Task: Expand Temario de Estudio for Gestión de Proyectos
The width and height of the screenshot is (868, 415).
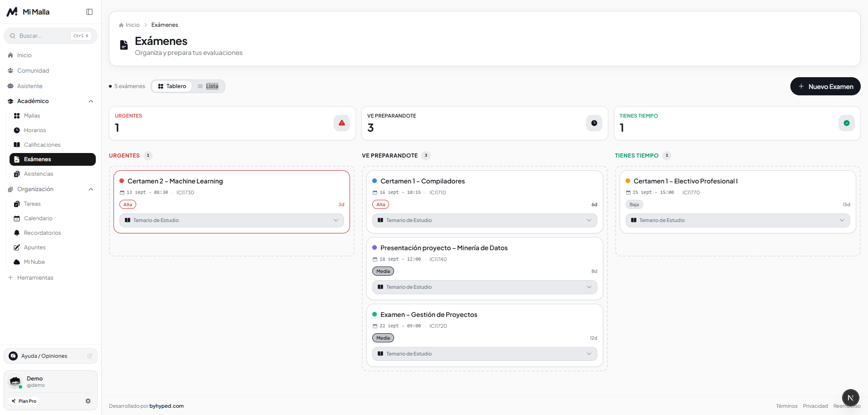Action: pyautogui.click(x=484, y=354)
